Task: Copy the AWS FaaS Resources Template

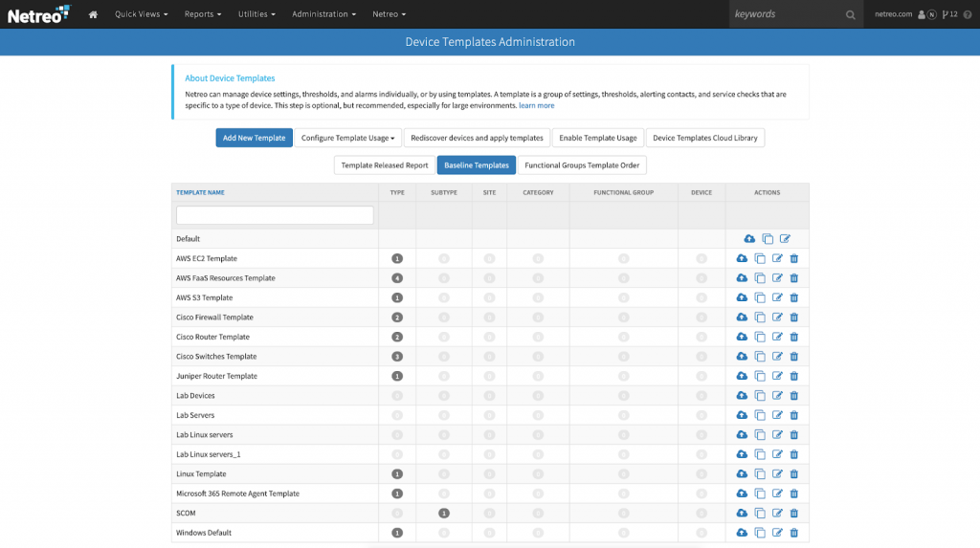Action: pyautogui.click(x=760, y=278)
